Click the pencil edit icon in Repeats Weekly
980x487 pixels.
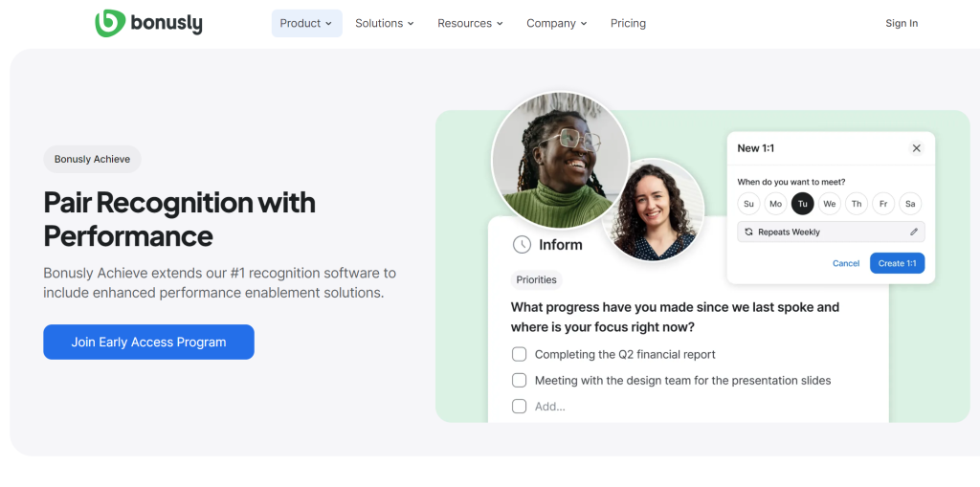(x=914, y=232)
